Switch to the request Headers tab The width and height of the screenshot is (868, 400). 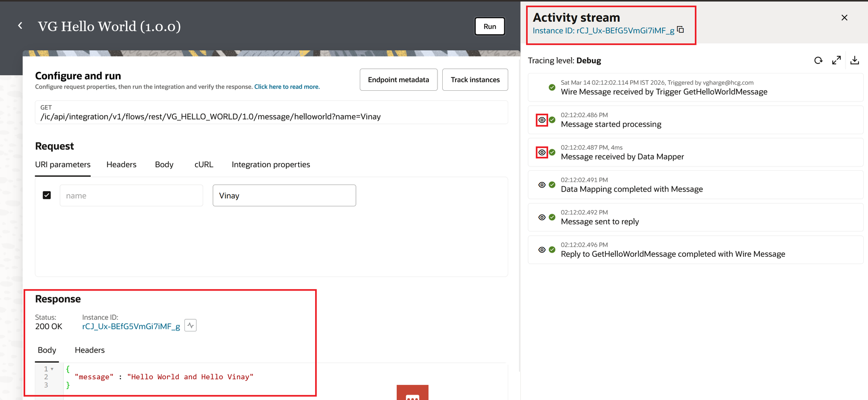pyautogui.click(x=121, y=165)
